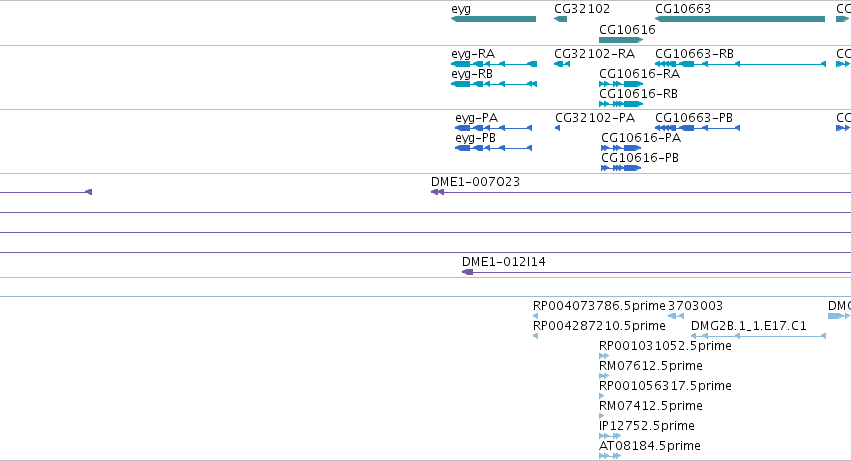Click the arrow glyph under CG10616-PB

click(621, 168)
